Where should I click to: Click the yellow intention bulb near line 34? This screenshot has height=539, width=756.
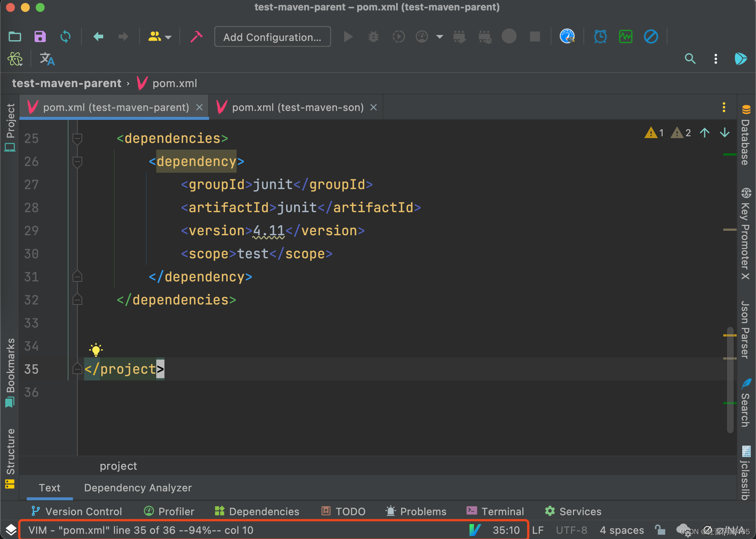point(96,349)
